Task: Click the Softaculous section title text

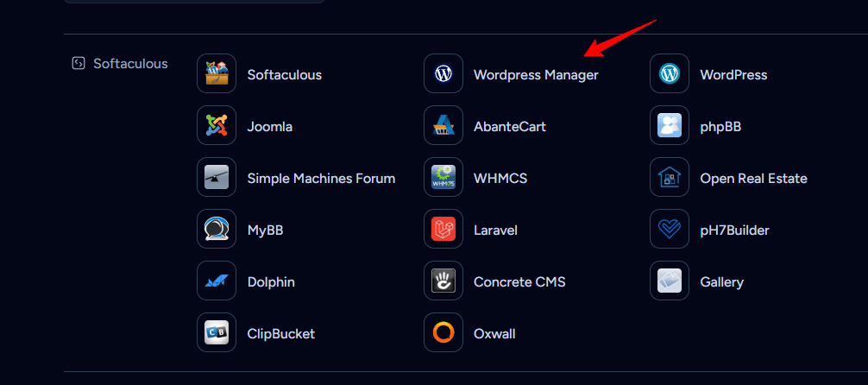Action: click(130, 63)
